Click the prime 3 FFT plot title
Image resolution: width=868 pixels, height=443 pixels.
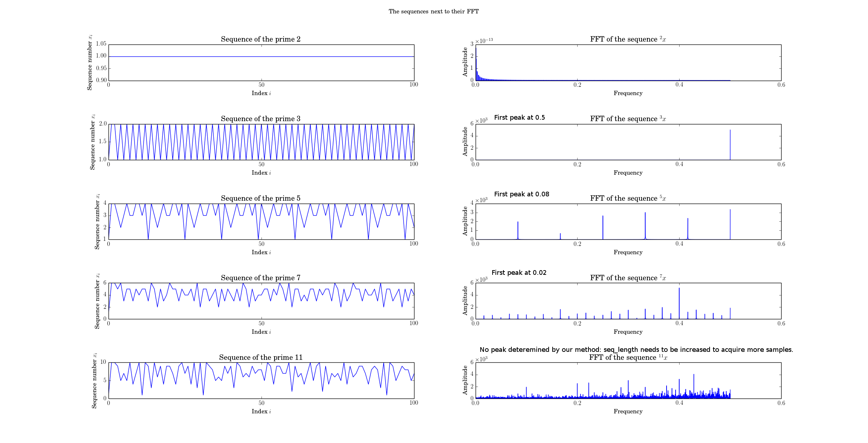pos(628,119)
